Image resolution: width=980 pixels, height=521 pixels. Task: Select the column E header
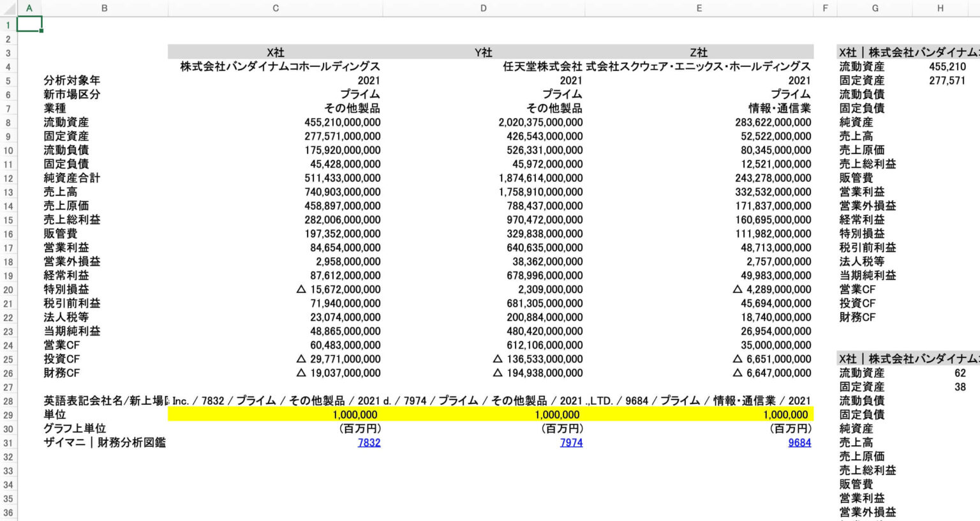click(699, 8)
